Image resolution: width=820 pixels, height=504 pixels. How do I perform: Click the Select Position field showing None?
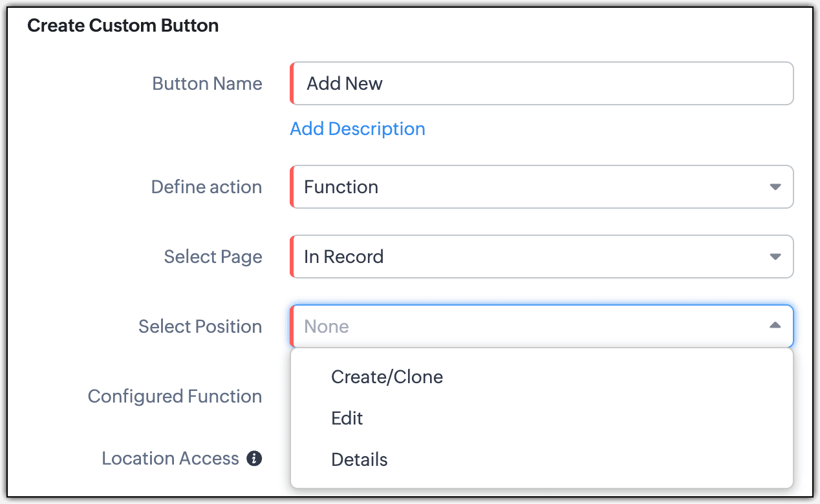click(530, 326)
